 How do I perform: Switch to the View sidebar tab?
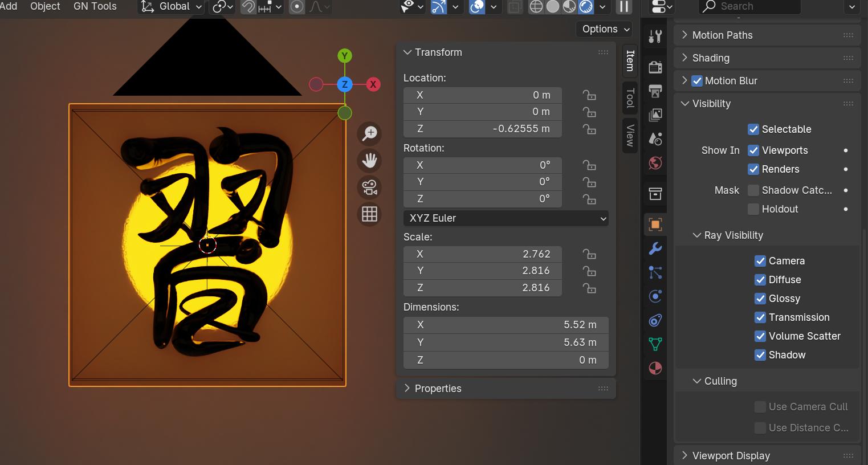(x=630, y=135)
